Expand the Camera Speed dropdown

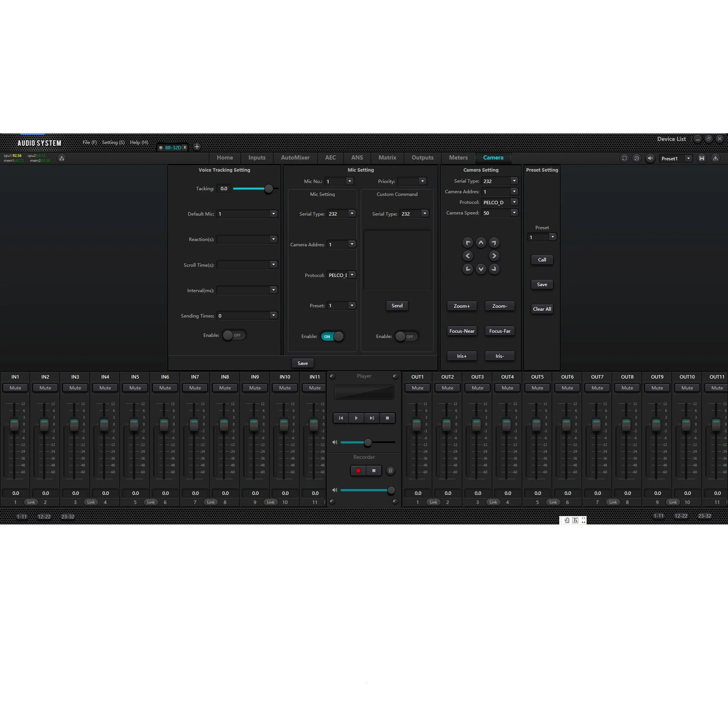(x=514, y=213)
